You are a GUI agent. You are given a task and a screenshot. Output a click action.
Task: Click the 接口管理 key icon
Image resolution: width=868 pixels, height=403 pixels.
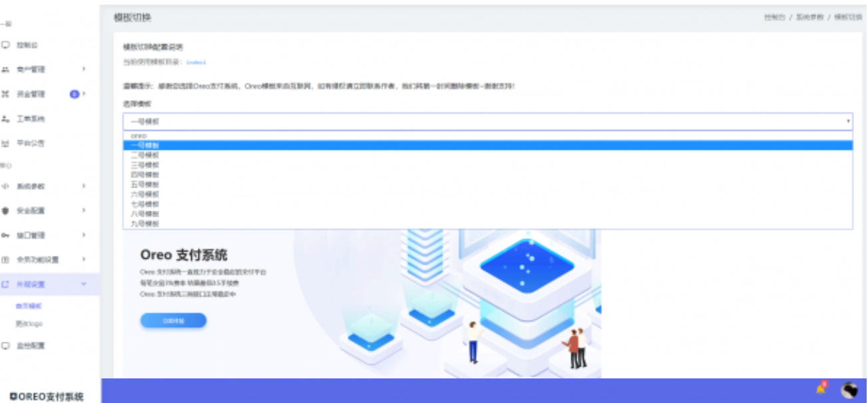point(6,235)
